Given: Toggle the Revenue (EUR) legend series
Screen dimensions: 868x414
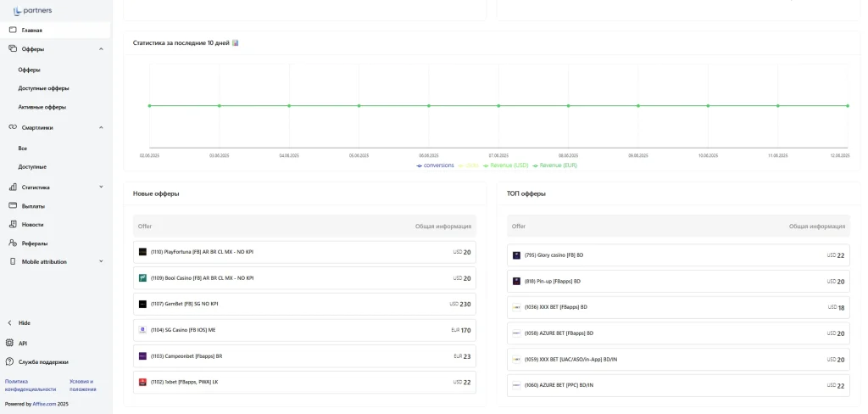Looking at the screenshot, I should click(x=554, y=165).
